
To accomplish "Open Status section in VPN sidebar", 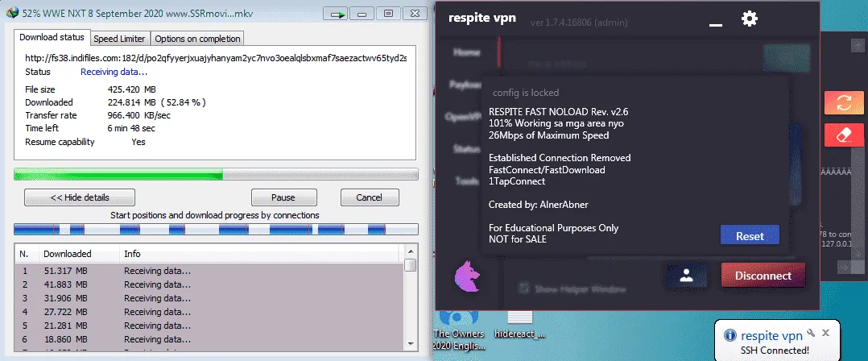I will (467, 148).
